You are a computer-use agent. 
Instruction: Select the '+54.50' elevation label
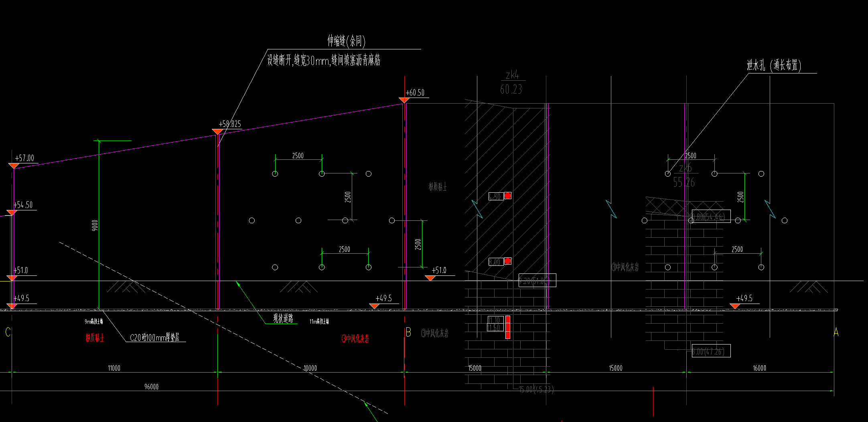[x=23, y=205]
